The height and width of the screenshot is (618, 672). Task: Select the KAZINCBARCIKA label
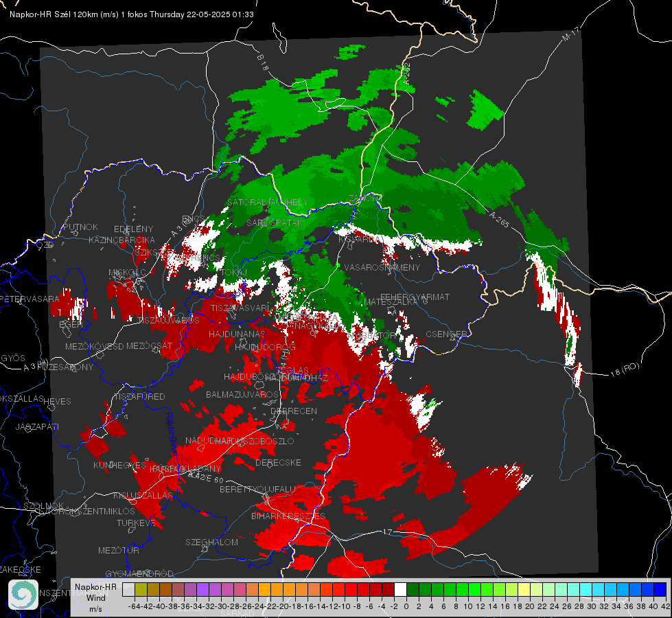121,240
